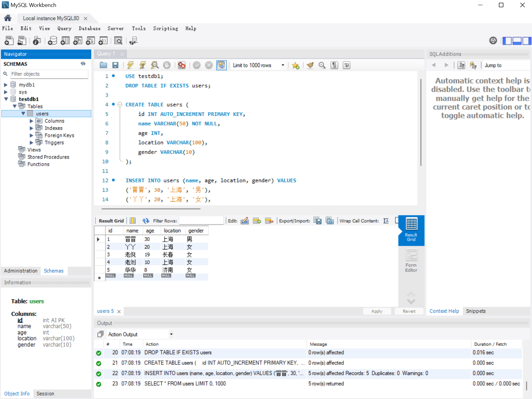Switch to the Snippets tab

476,311
